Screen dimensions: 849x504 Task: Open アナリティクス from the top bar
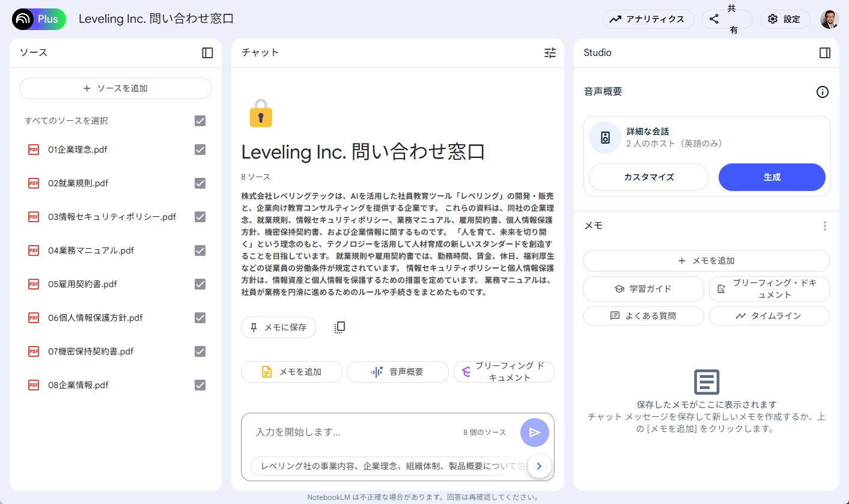[x=648, y=19]
